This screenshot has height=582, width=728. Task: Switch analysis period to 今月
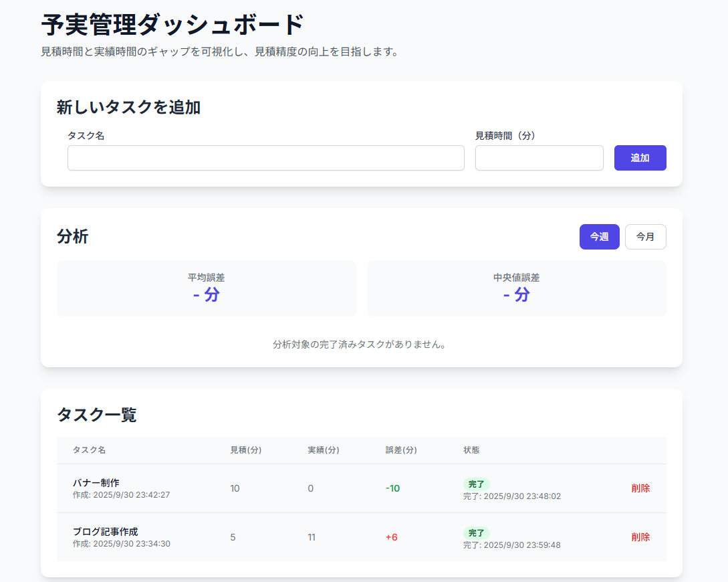point(645,237)
